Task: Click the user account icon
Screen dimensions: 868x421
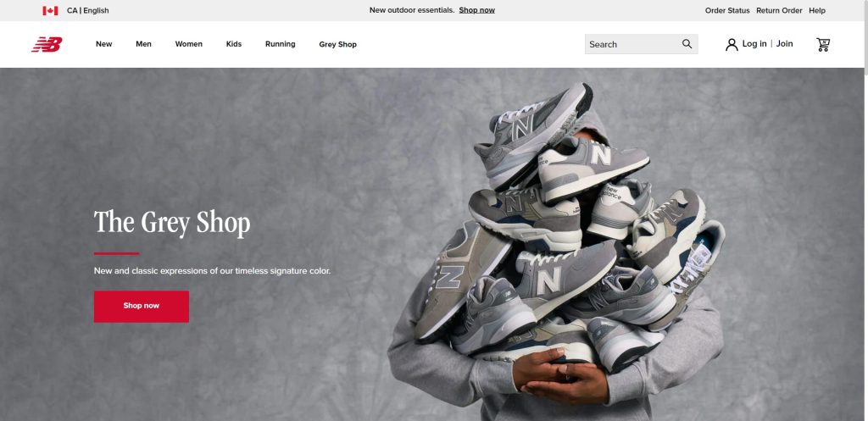Action: pos(732,44)
